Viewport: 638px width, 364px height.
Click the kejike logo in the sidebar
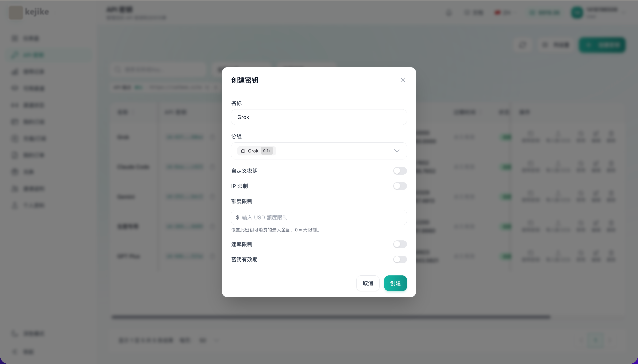click(29, 12)
